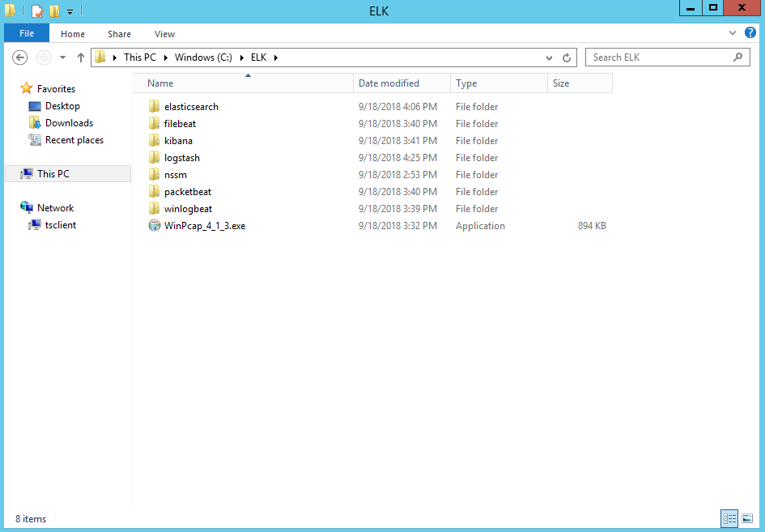Select the logstash folder icon
The image size is (765, 532).
pos(154,158)
